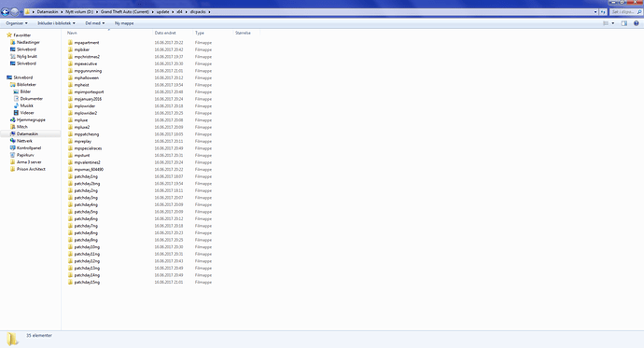
Task: Select the mpspecialraces folder row
Action: (x=140, y=148)
